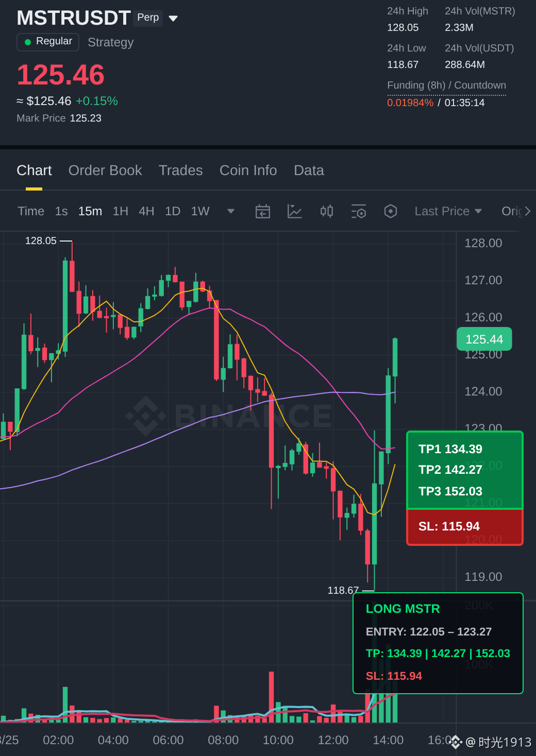The image size is (536, 756).
Task: Open the go-to-date calendar icon
Action: (263, 211)
